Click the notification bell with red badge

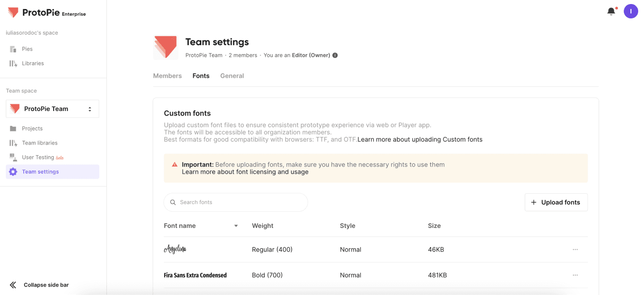(x=611, y=11)
